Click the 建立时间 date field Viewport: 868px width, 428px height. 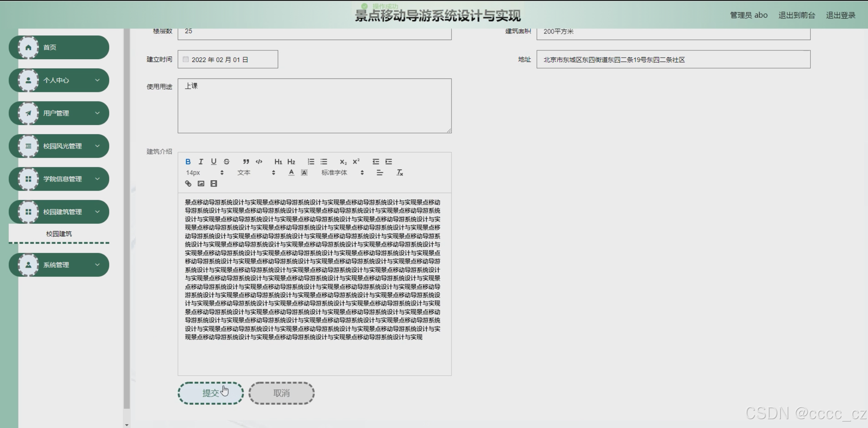[227, 60]
